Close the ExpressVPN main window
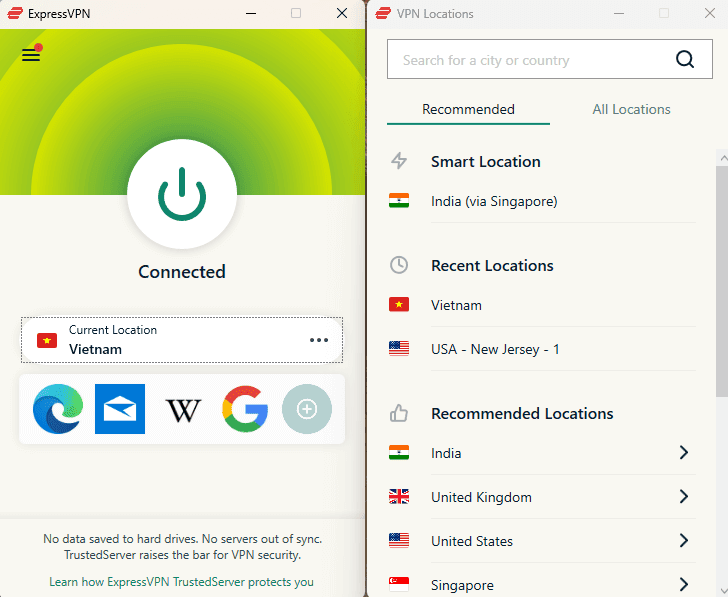The image size is (728, 597). (x=342, y=13)
